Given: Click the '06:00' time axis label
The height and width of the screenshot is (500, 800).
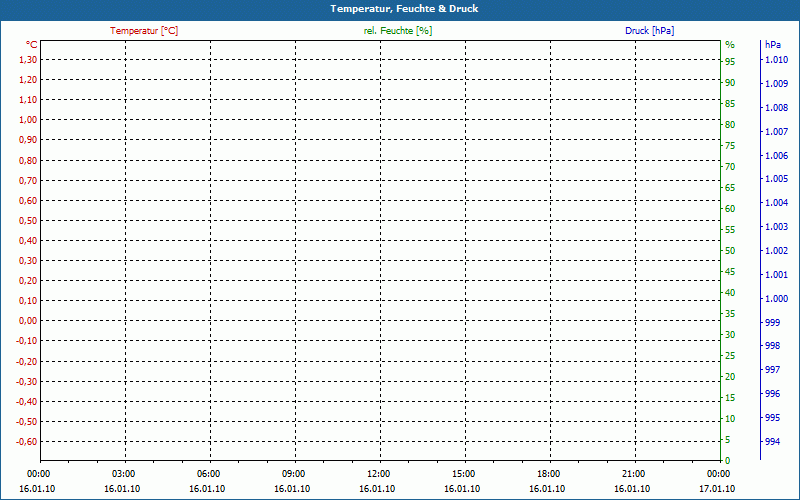Looking at the screenshot, I should 208,474.
